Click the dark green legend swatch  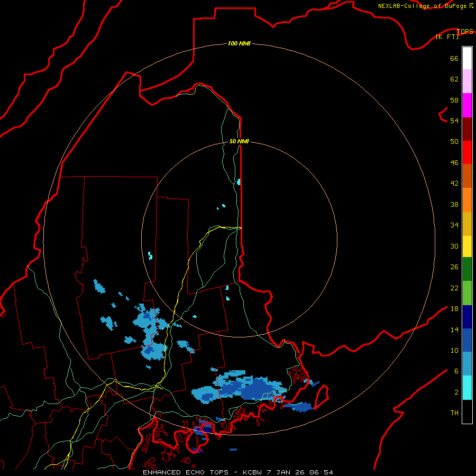click(x=467, y=269)
